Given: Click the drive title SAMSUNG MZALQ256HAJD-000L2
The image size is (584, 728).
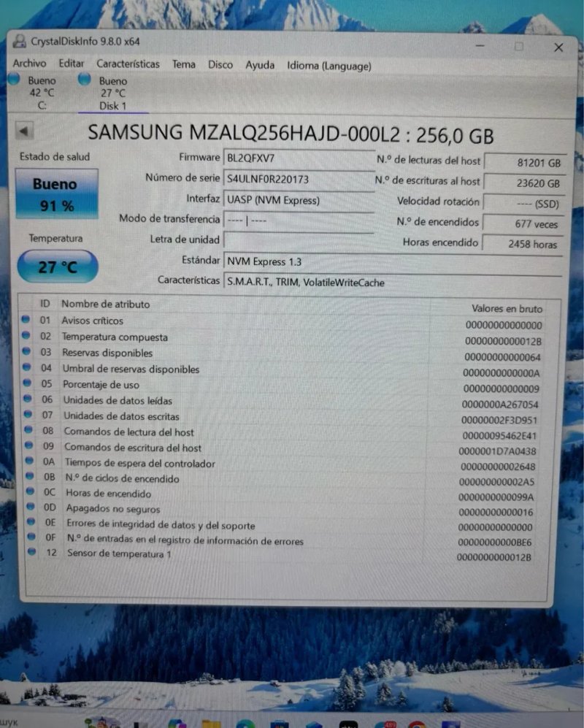Looking at the screenshot, I should (244, 133).
